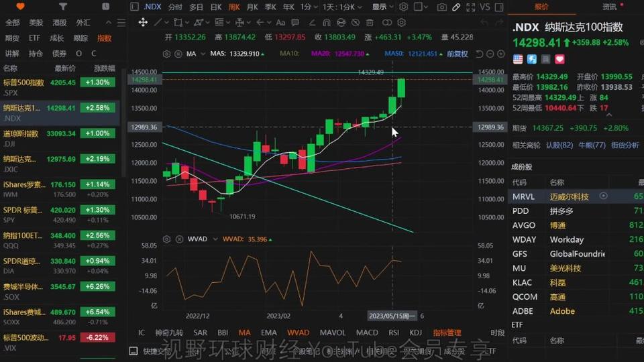Open the history clock icon
644x362 pixels.
105,7
